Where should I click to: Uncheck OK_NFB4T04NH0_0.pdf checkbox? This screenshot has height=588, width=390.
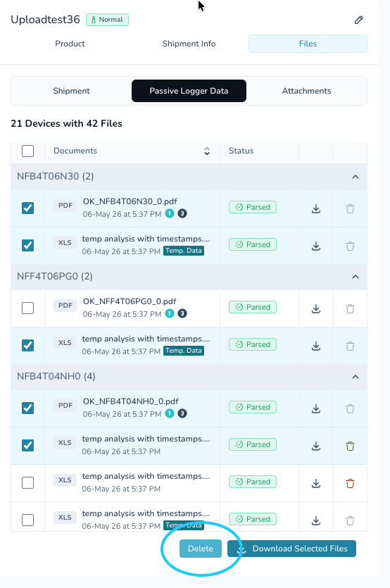point(27,408)
